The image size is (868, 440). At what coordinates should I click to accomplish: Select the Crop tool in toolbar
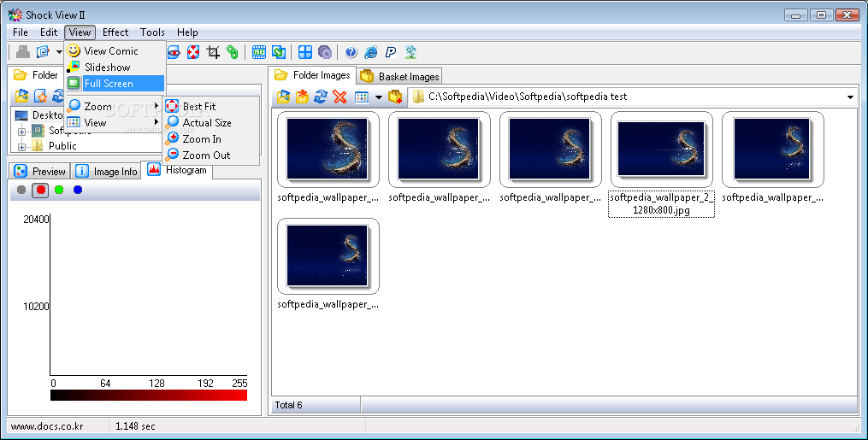point(213,52)
